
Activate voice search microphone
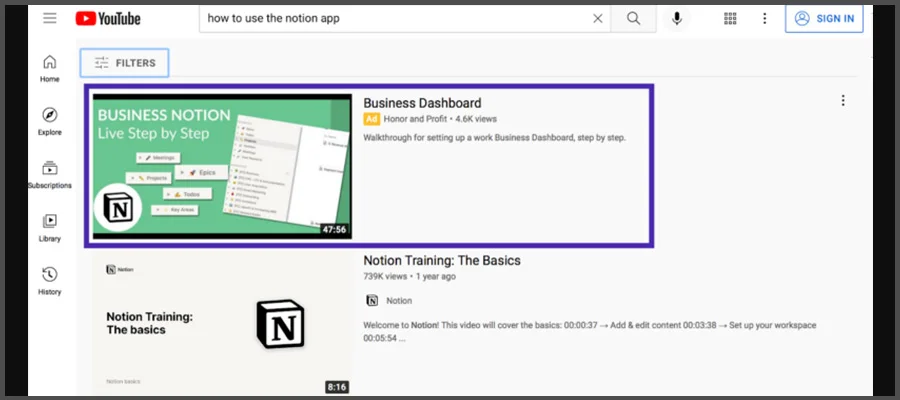pos(678,18)
